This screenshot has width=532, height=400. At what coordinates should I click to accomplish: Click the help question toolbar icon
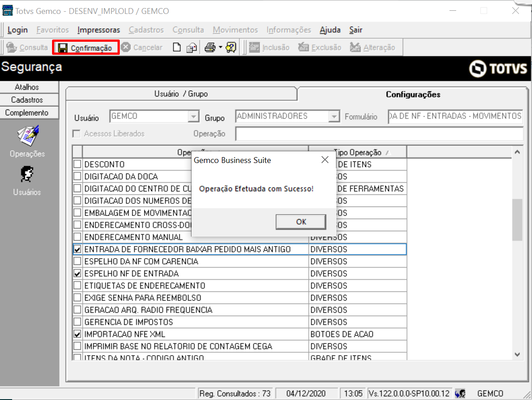(x=231, y=48)
